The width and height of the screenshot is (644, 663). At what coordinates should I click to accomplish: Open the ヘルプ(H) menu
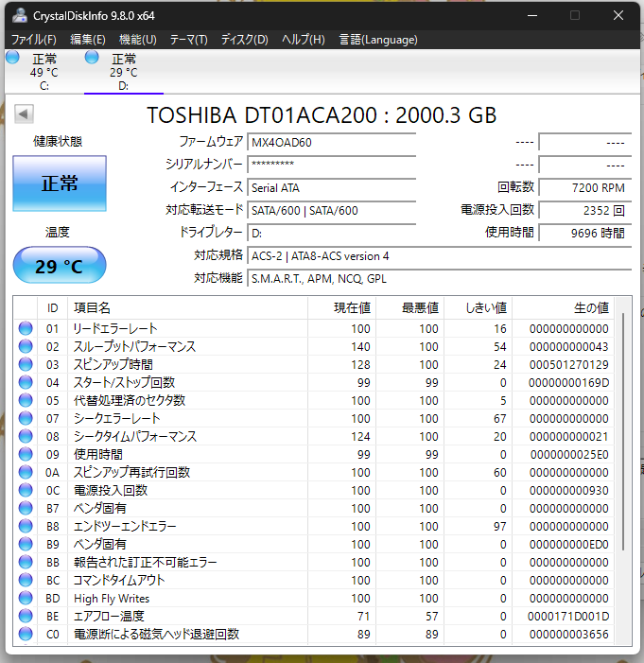click(x=304, y=40)
